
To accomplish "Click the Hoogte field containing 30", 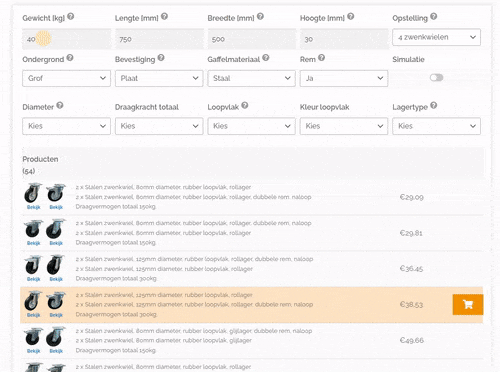I will point(344,39).
